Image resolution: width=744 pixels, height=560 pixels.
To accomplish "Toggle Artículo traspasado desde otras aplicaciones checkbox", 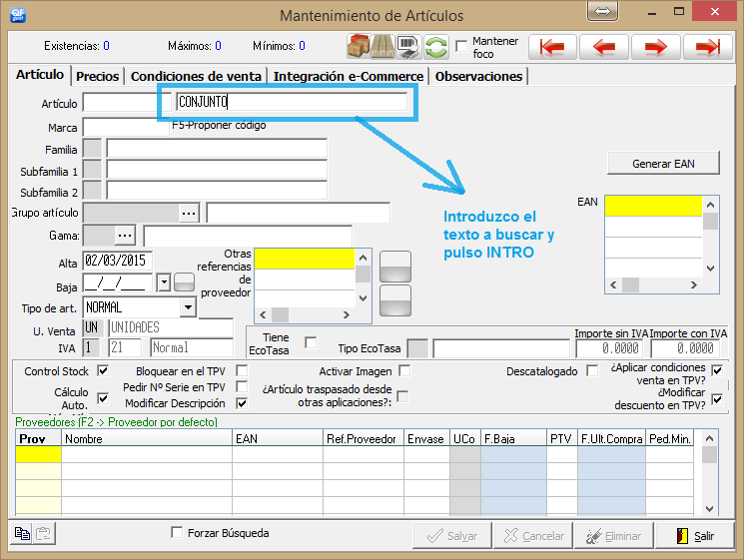I will 402,396.
